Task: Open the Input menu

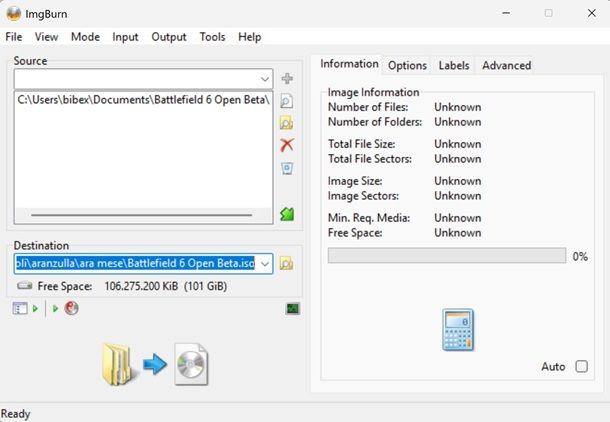Action: point(125,37)
